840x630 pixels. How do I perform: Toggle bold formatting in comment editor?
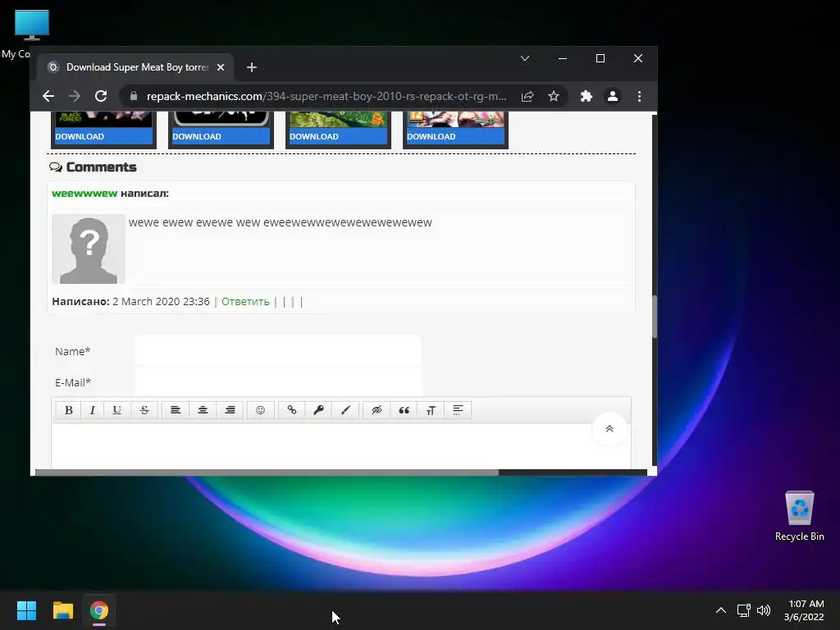point(69,410)
